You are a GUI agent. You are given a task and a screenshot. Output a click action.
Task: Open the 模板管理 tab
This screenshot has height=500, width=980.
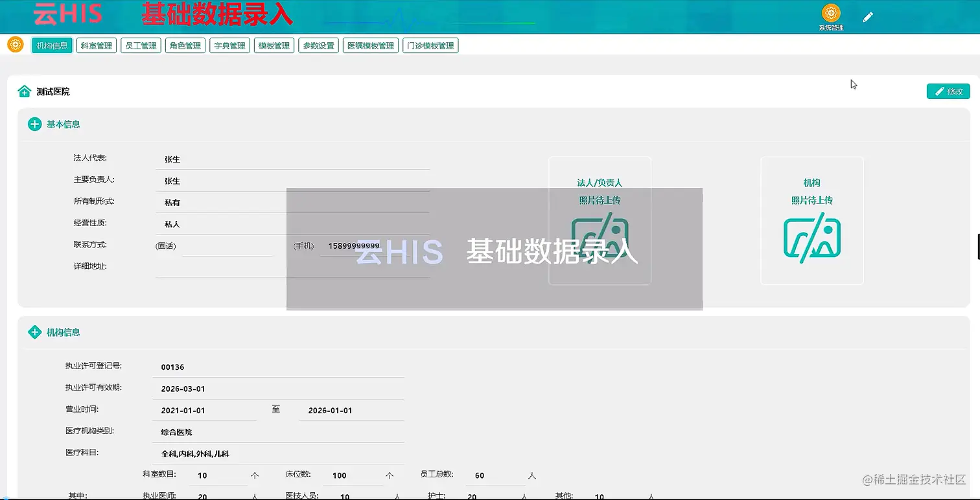[x=274, y=45]
